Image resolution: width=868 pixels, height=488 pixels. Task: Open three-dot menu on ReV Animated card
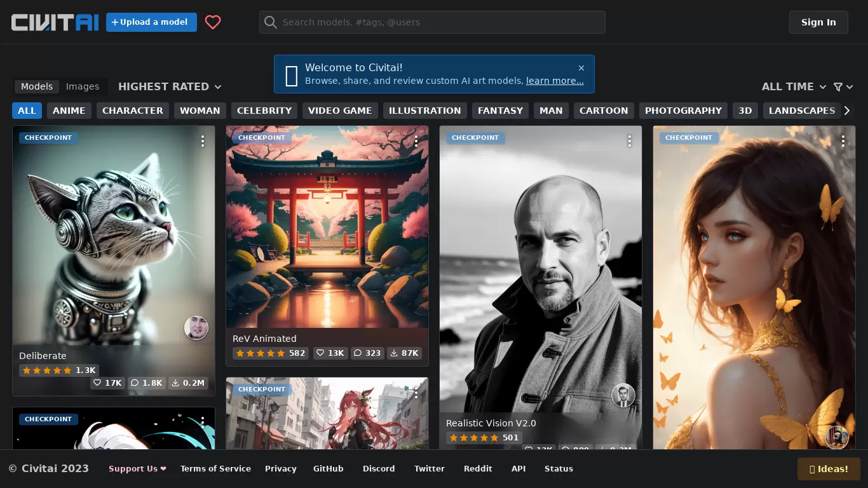[416, 141]
